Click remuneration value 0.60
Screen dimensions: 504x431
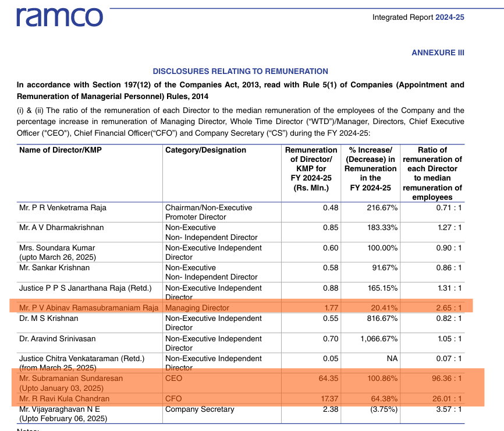[x=331, y=248]
